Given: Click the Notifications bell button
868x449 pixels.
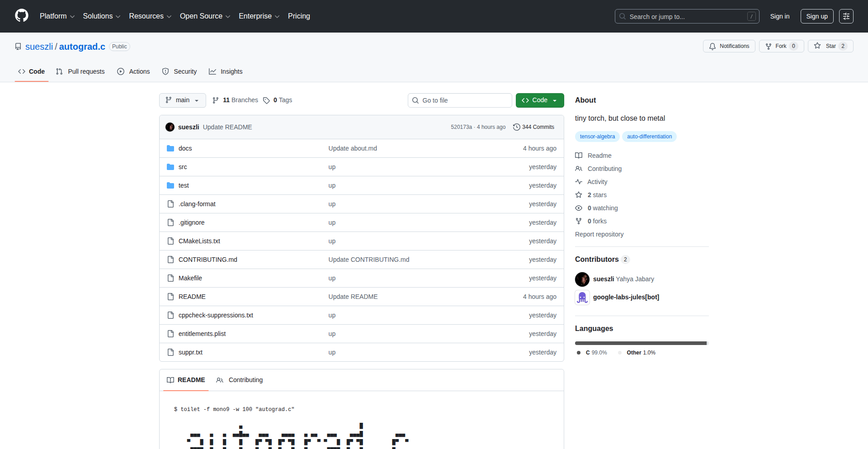Looking at the screenshot, I should pyautogui.click(x=729, y=46).
